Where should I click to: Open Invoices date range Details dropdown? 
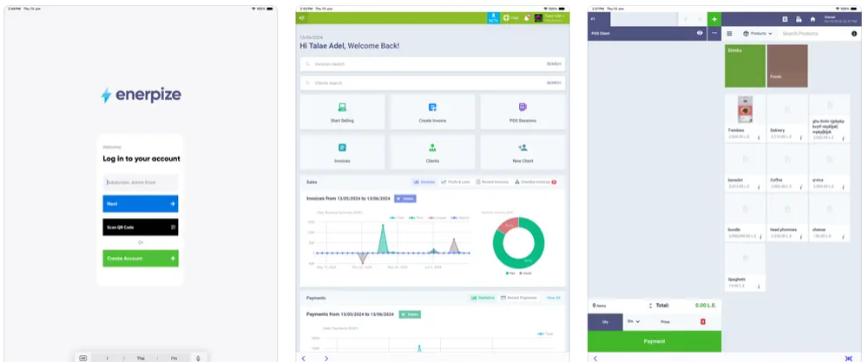coord(405,198)
